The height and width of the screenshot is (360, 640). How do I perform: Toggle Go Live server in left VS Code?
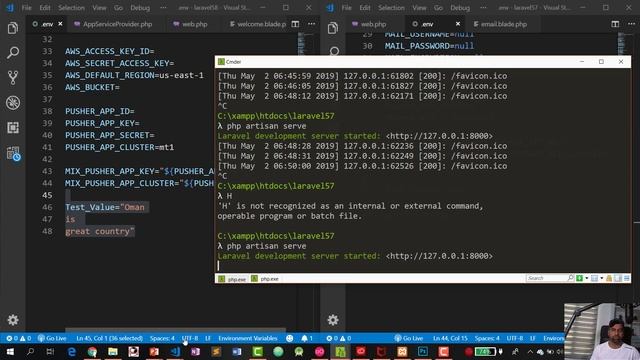tap(52, 338)
